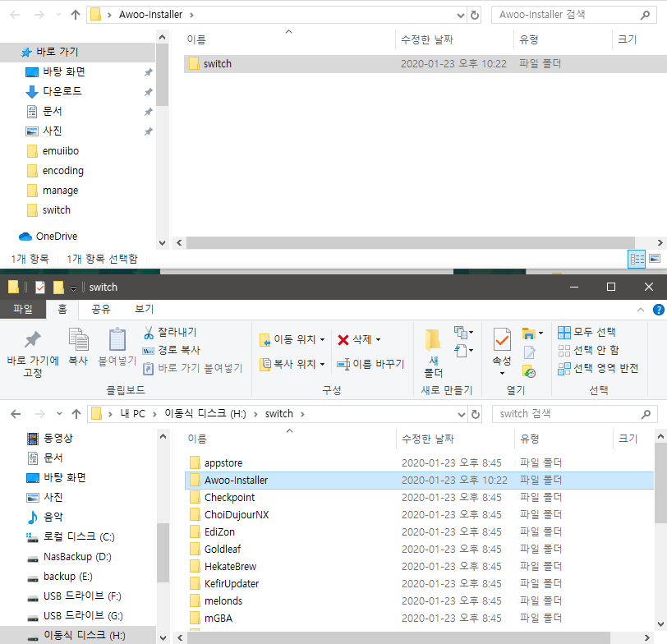The height and width of the screenshot is (644, 667).
Task: Select the ChoiDujourNX folder
Action: (x=237, y=515)
